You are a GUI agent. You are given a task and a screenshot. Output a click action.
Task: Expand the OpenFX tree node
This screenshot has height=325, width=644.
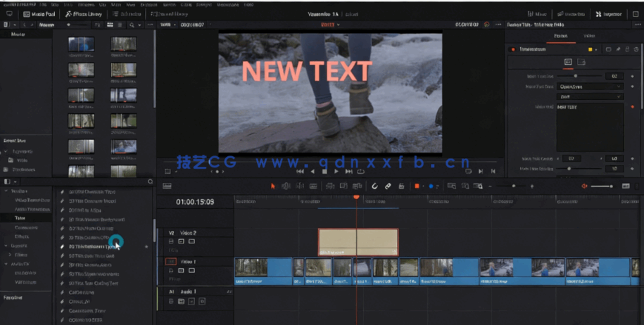6,246
